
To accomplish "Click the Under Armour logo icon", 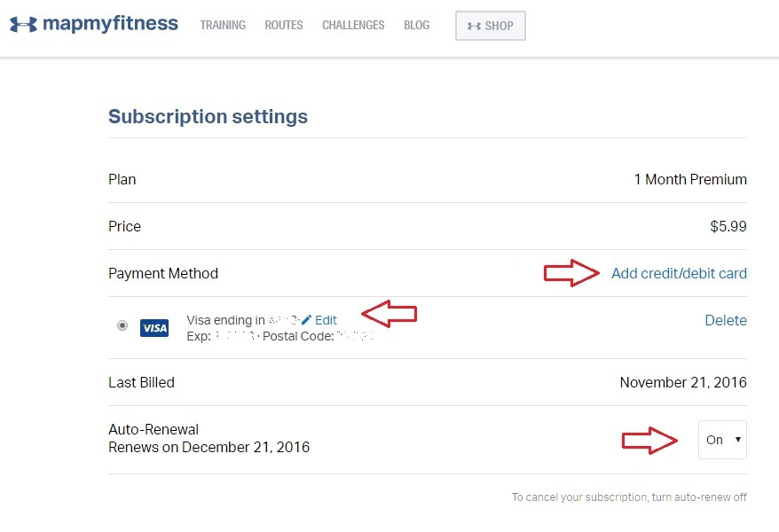I will tap(23, 24).
